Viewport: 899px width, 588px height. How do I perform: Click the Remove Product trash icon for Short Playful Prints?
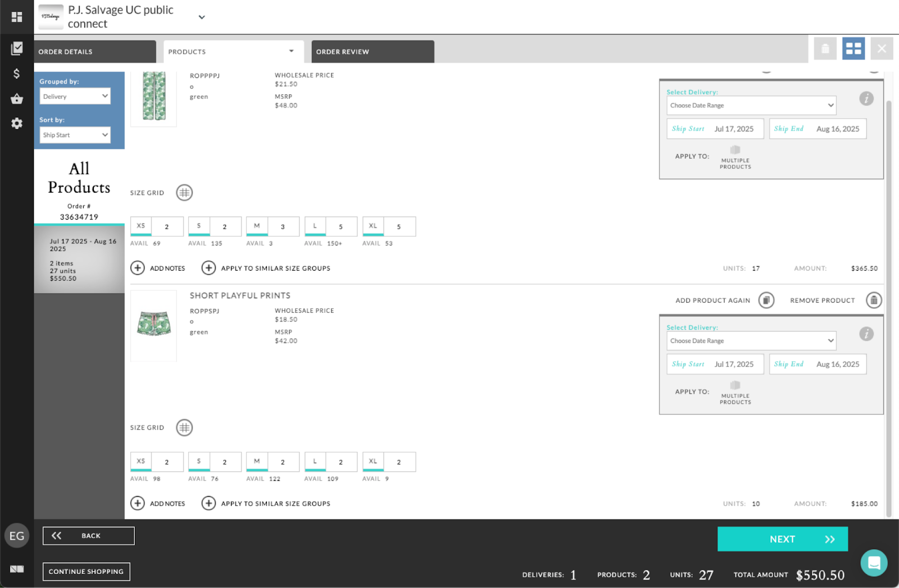click(x=874, y=300)
